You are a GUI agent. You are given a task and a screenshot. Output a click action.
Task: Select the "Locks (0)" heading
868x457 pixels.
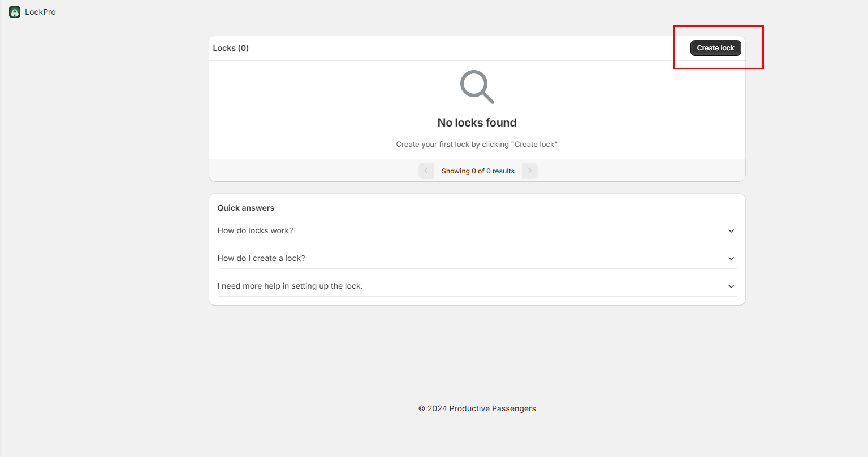point(231,48)
